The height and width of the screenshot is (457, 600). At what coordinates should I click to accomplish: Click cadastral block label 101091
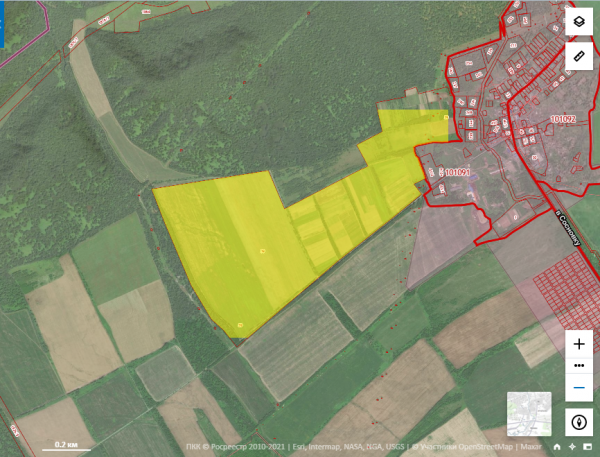tap(458, 172)
